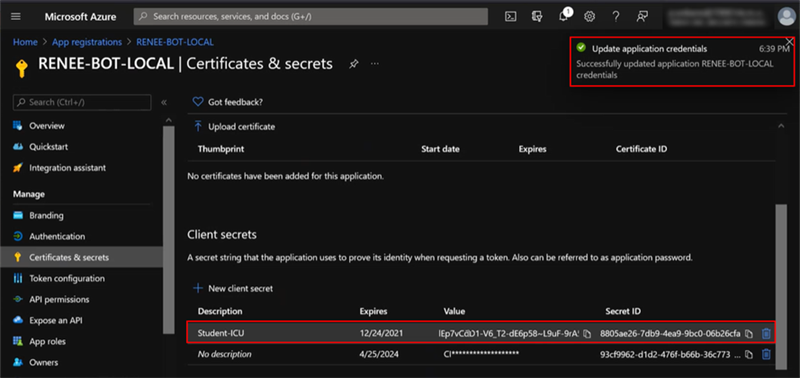Collapse the certificates section chevron
The height and width of the screenshot is (378, 800).
point(781,125)
